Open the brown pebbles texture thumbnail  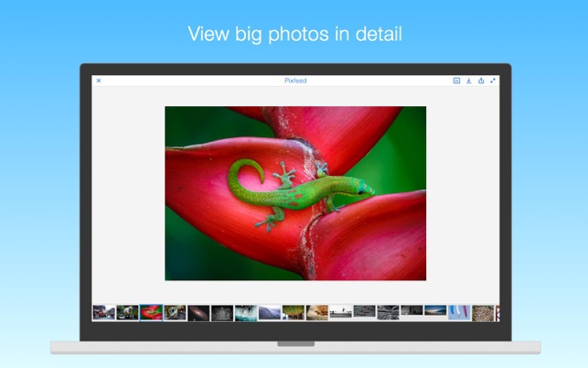(x=483, y=313)
